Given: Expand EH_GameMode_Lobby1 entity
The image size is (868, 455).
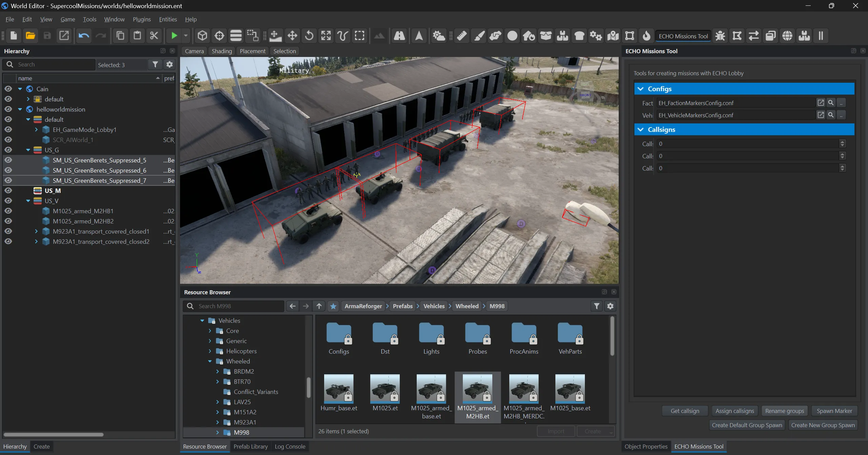Looking at the screenshot, I should (36, 130).
